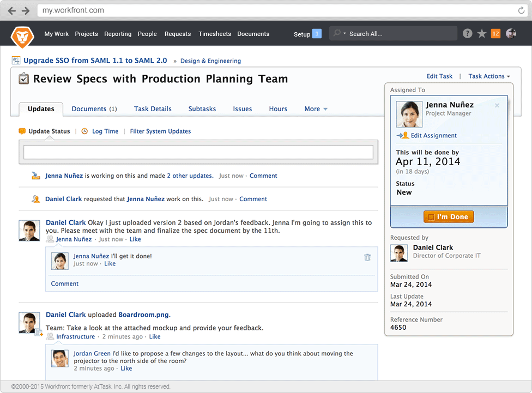532x393 pixels.
Task: Expand the More tab dropdown
Action: [316, 109]
